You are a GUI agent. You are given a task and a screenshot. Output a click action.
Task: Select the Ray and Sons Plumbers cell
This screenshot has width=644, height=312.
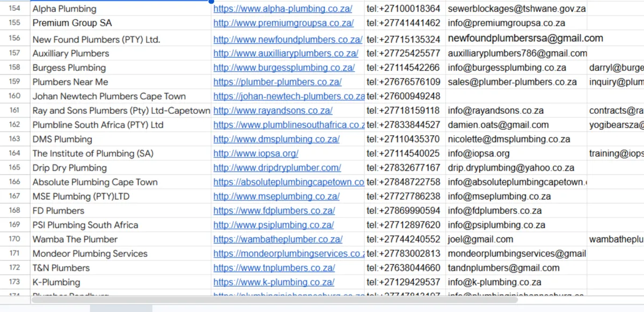[x=121, y=111]
